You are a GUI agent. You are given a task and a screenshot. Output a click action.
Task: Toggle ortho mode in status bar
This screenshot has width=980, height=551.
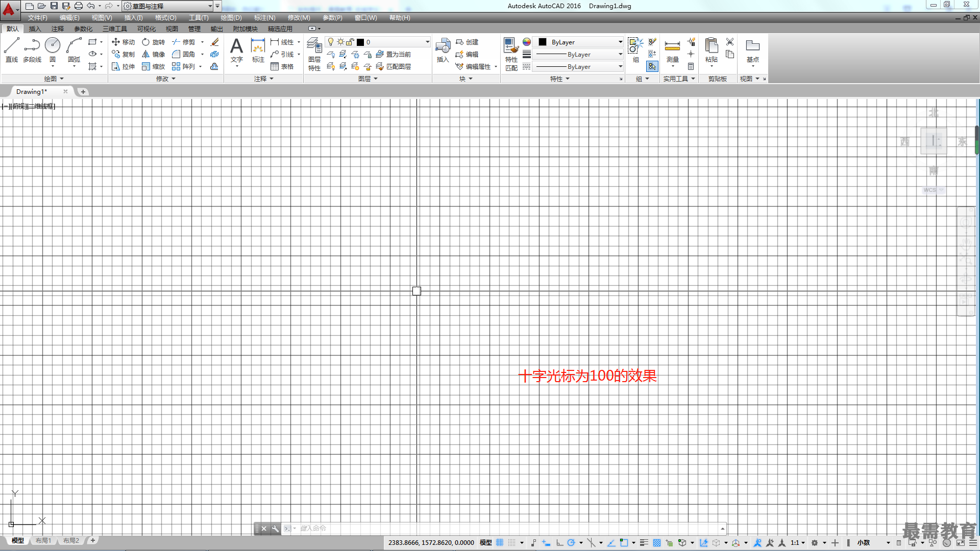tap(559, 543)
